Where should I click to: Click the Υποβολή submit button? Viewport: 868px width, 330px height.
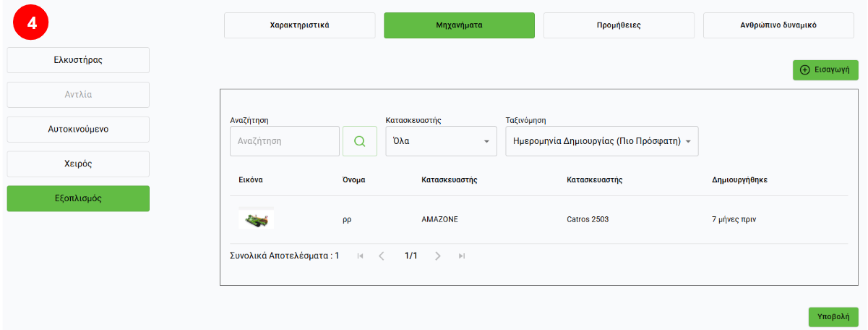[833, 317]
